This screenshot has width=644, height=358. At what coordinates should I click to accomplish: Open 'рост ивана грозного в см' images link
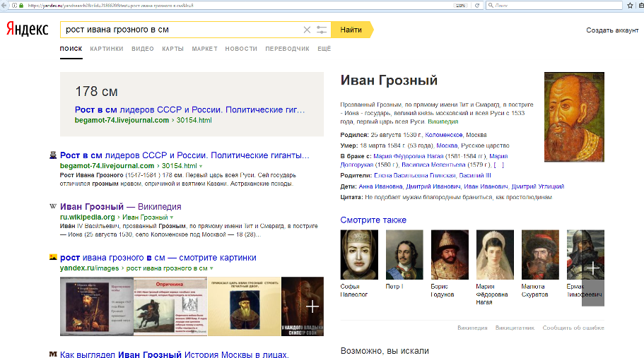point(158,258)
